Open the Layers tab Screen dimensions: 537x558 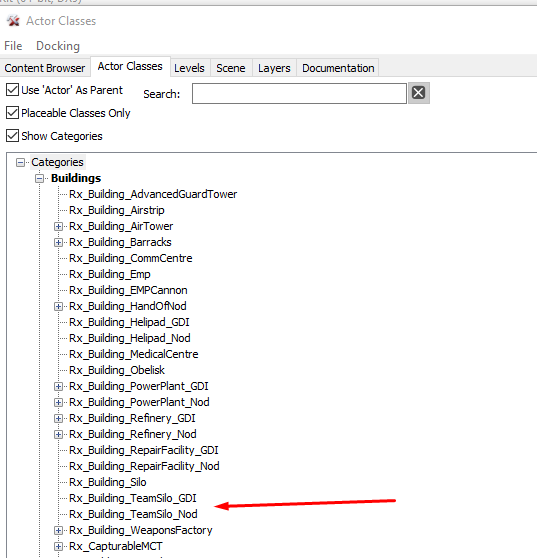[274, 68]
